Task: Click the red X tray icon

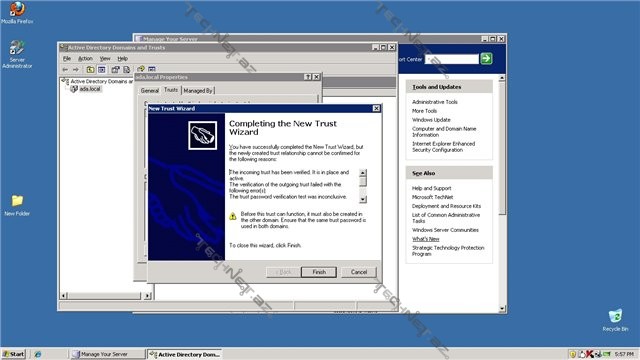Action: pos(589,354)
